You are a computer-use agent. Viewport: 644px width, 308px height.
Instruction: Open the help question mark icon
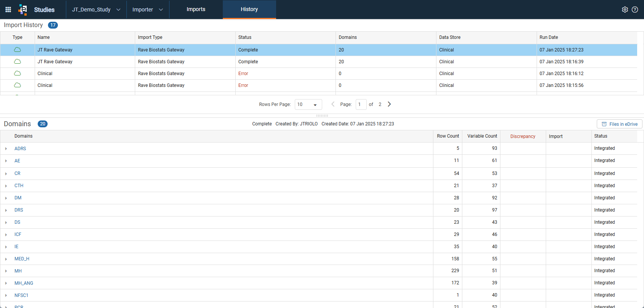tap(635, 10)
